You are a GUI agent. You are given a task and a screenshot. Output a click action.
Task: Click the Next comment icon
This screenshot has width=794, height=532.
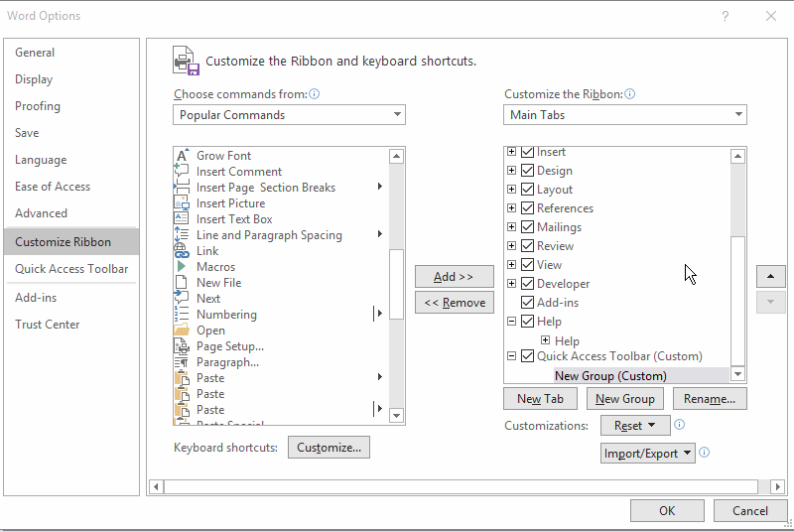click(182, 298)
